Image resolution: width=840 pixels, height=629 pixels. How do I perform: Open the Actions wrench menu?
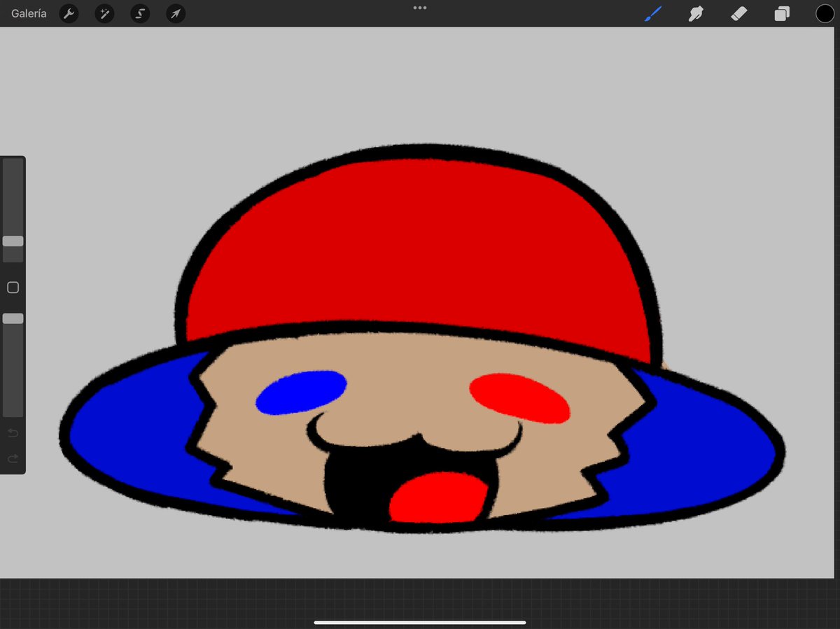pyautogui.click(x=69, y=13)
